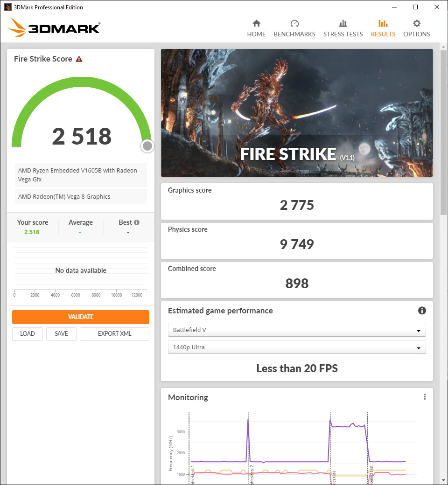The image size is (448, 485).
Task: Click the scrollbar down arrow
Action: tap(443, 481)
